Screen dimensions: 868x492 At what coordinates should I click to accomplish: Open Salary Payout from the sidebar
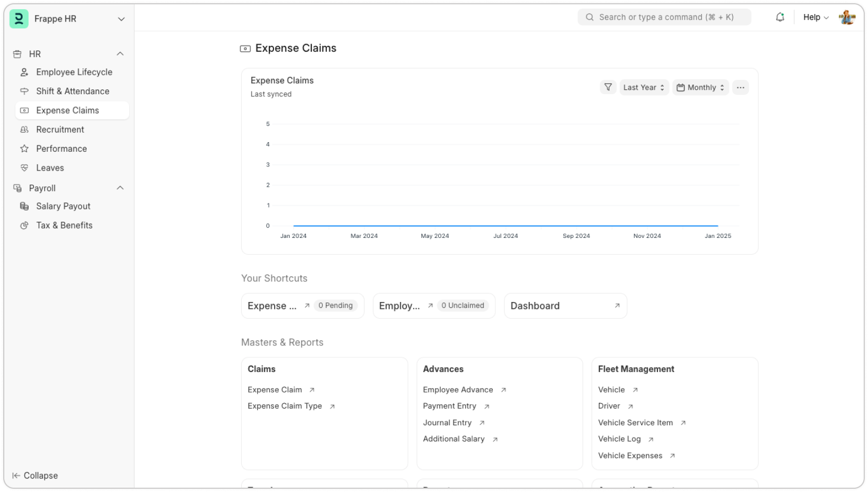tap(63, 206)
